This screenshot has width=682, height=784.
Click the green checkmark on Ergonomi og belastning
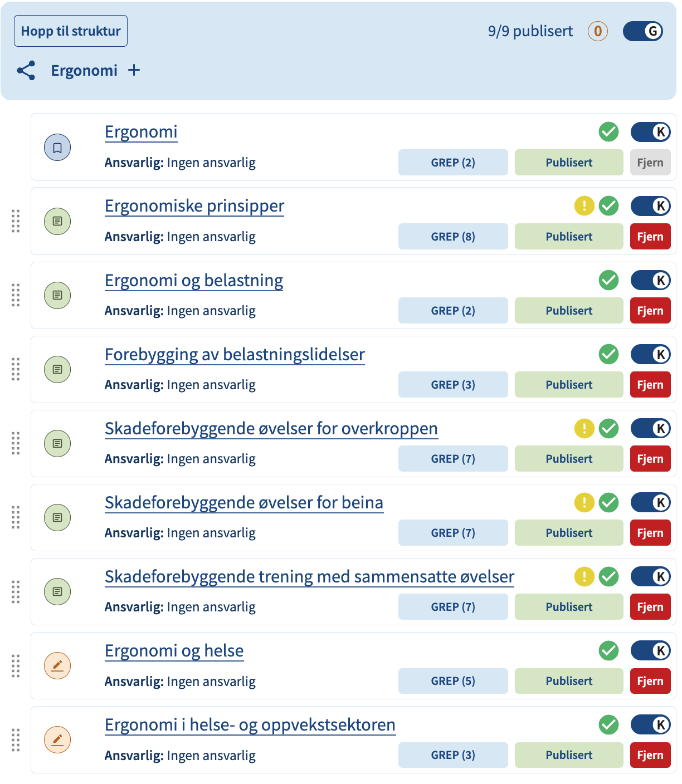[x=608, y=280]
